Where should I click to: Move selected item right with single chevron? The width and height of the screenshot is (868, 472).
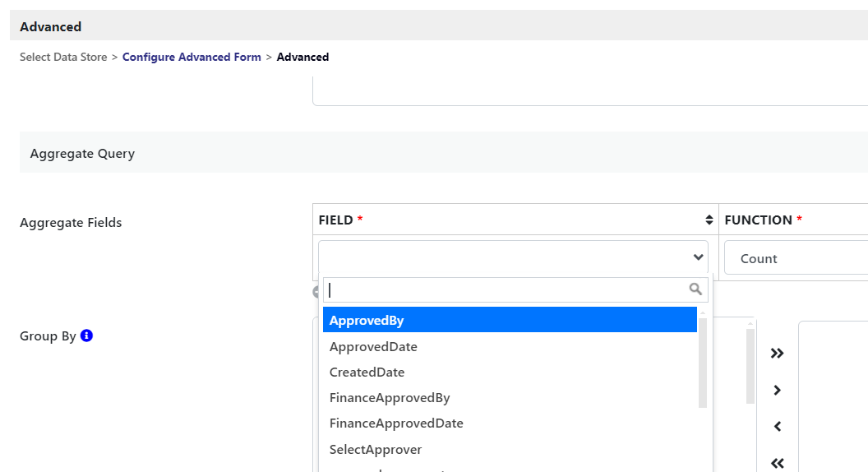[x=778, y=390]
